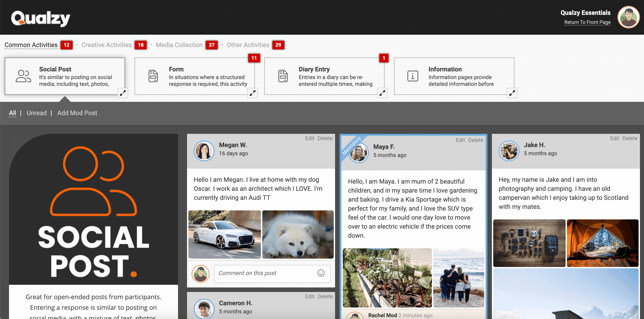This screenshot has width=644, height=319.
Task: Select the Diary Entry document icon
Action: 283,76
